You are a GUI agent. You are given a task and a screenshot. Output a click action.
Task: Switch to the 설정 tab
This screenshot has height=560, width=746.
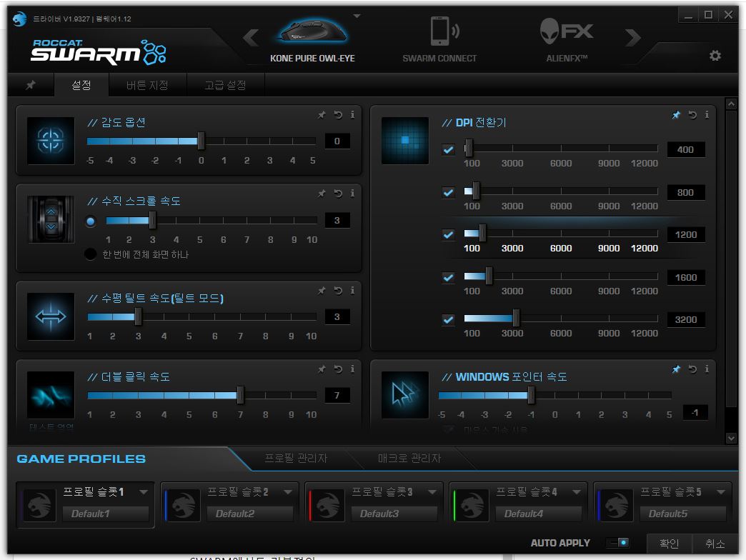(81, 85)
